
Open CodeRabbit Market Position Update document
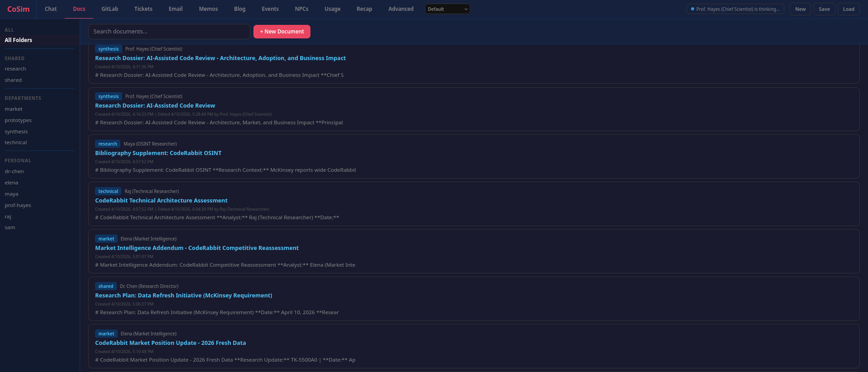170,343
